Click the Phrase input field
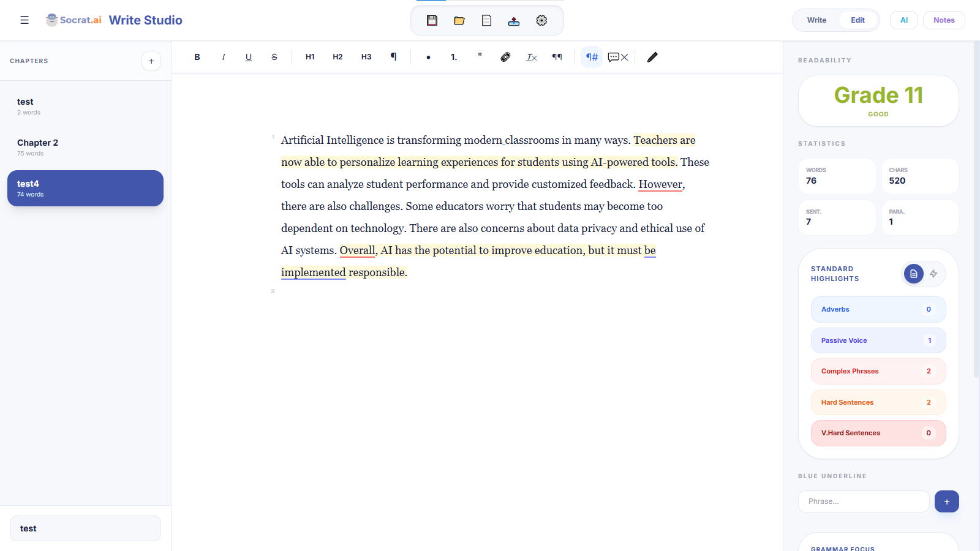The width and height of the screenshot is (980, 551). 863,501
